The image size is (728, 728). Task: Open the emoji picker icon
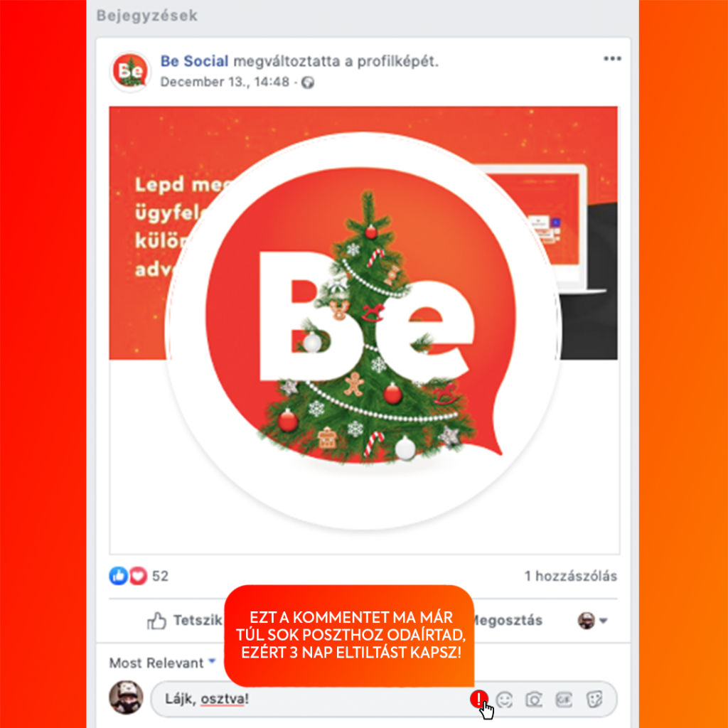pos(504,700)
